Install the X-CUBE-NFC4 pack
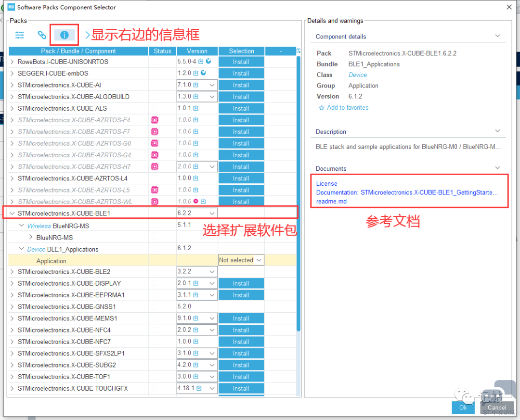This screenshot has width=520, height=420. click(241, 330)
